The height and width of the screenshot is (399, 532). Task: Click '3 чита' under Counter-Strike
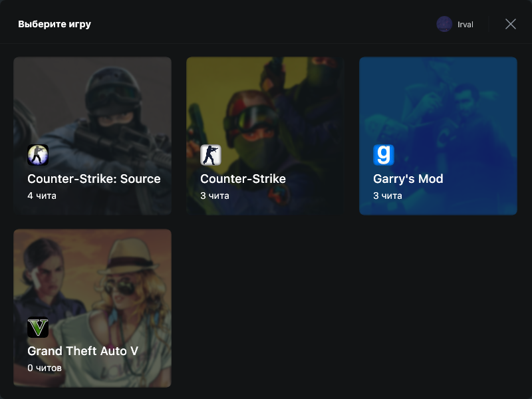coord(214,196)
